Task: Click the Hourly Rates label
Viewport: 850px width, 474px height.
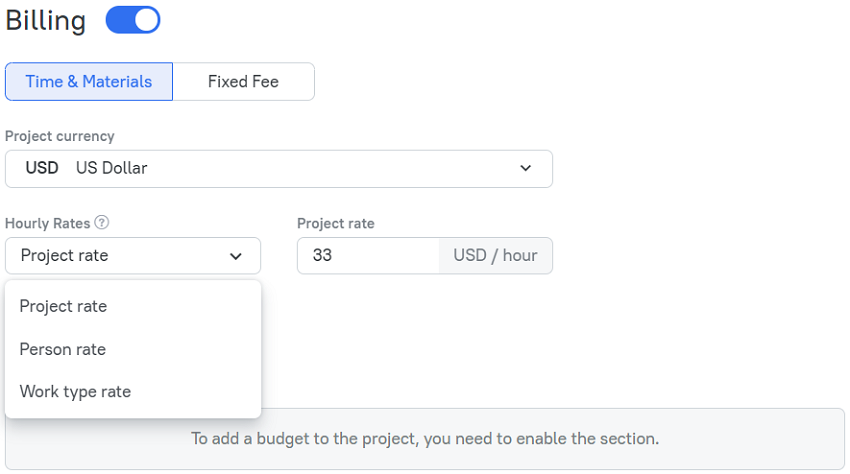Action: pos(48,223)
